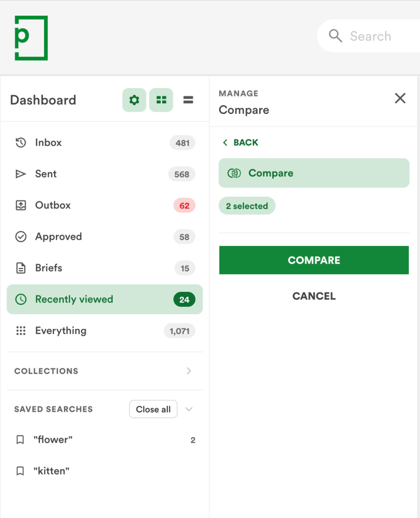Click the 1,071 Everything count badge
The width and height of the screenshot is (420, 518).
coord(179,331)
